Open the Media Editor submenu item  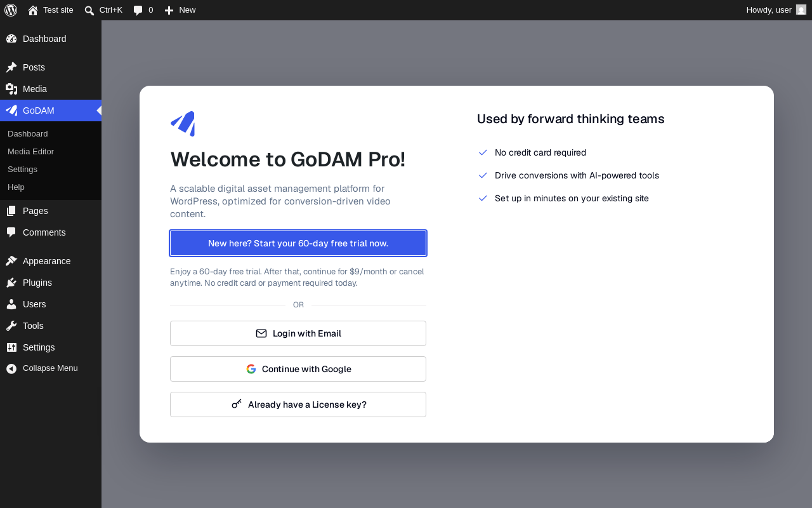click(x=51, y=152)
